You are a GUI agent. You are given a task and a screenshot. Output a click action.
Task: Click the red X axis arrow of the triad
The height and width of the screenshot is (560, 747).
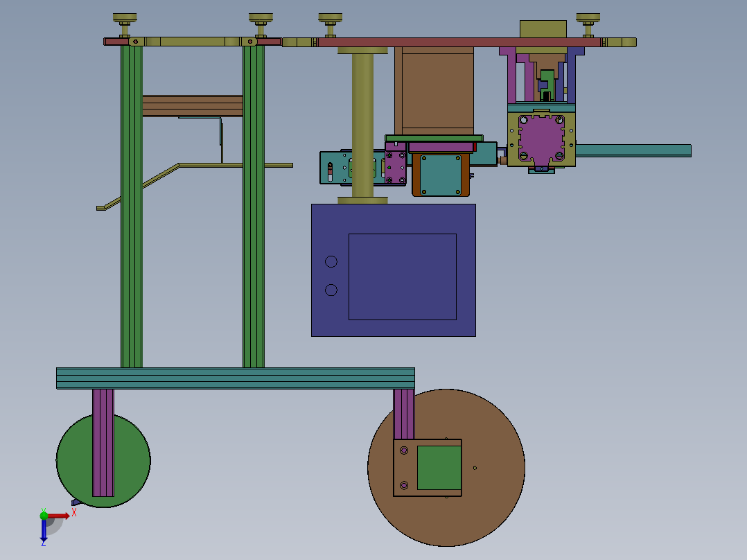(x=58, y=516)
